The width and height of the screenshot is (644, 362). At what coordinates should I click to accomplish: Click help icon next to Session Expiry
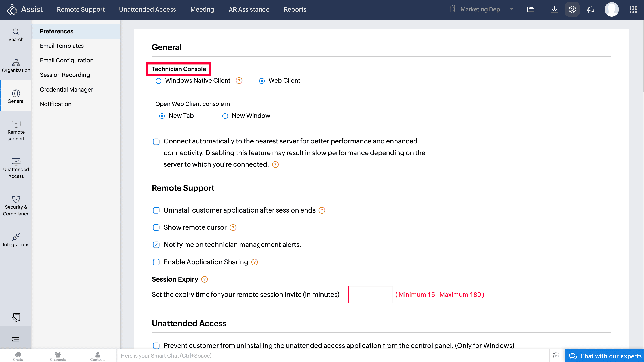coord(205,279)
